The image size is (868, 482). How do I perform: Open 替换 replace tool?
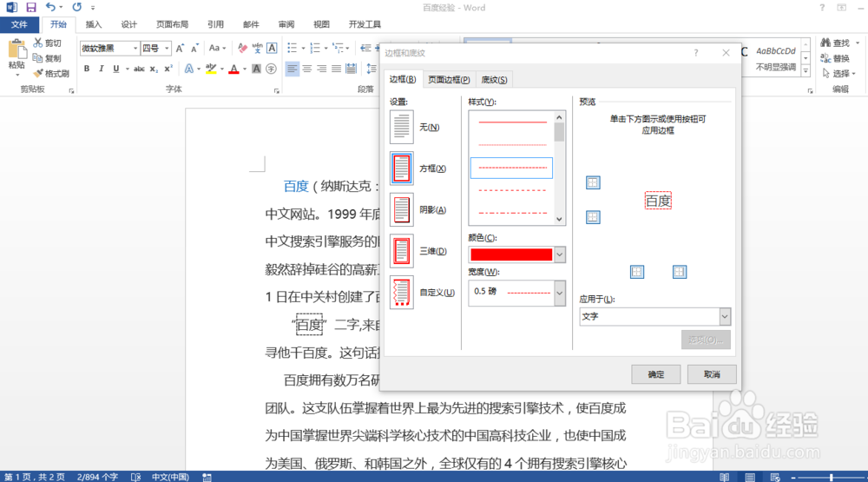[835, 58]
